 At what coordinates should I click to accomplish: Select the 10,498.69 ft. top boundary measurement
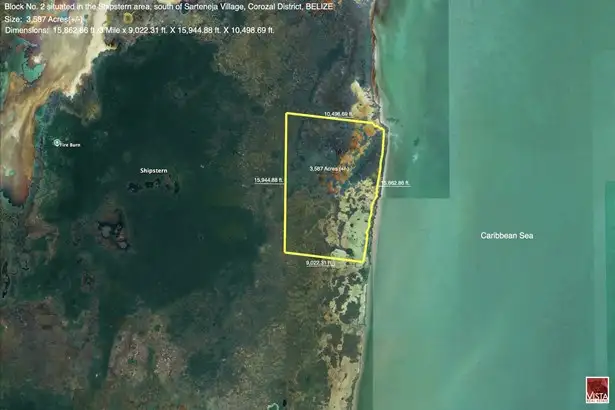[x=338, y=115]
